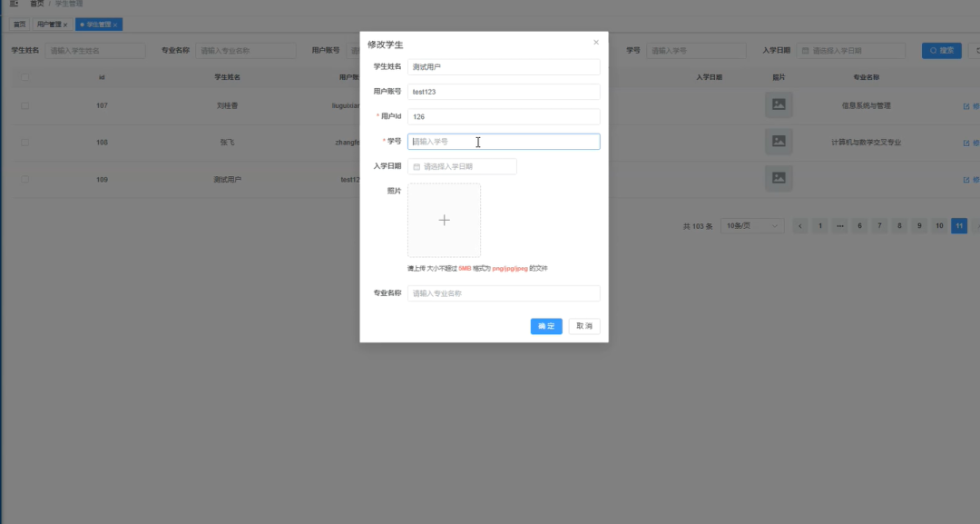Go to page 9

click(919, 226)
